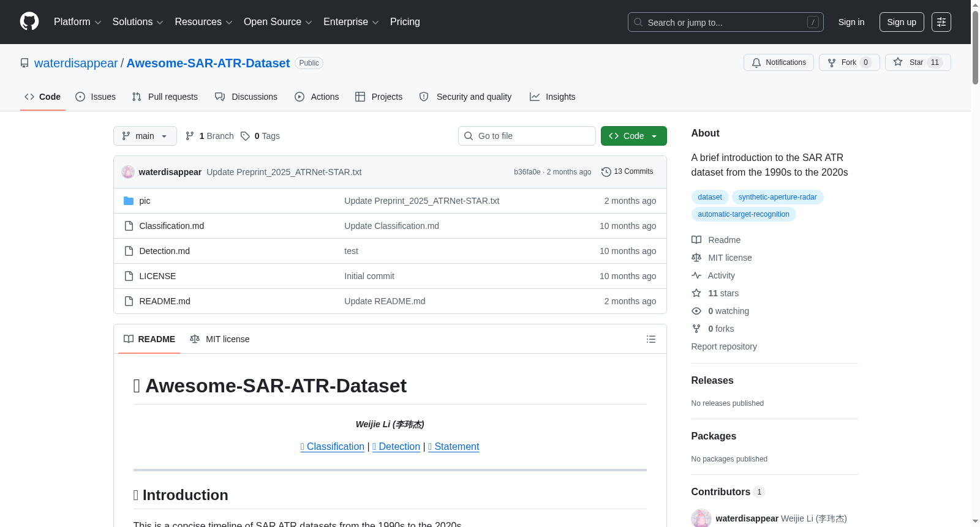Open the Contributors section heading
The width and height of the screenshot is (980, 527).
coord(728,491)
